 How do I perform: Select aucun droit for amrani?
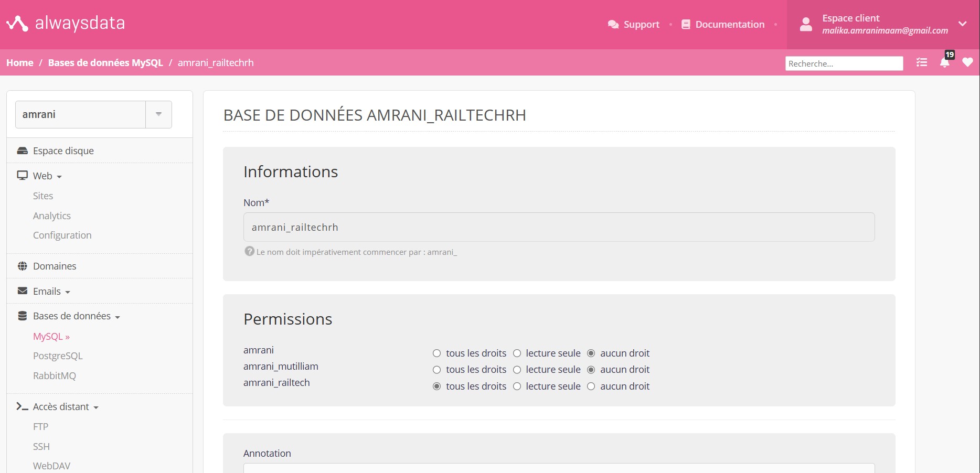[x=591, y=353]
